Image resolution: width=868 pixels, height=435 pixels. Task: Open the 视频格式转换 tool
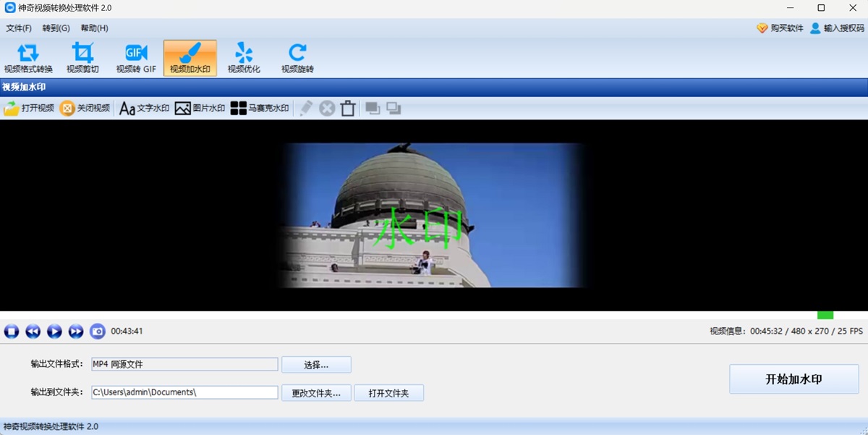pyautogui.click(x=28, y=58)
